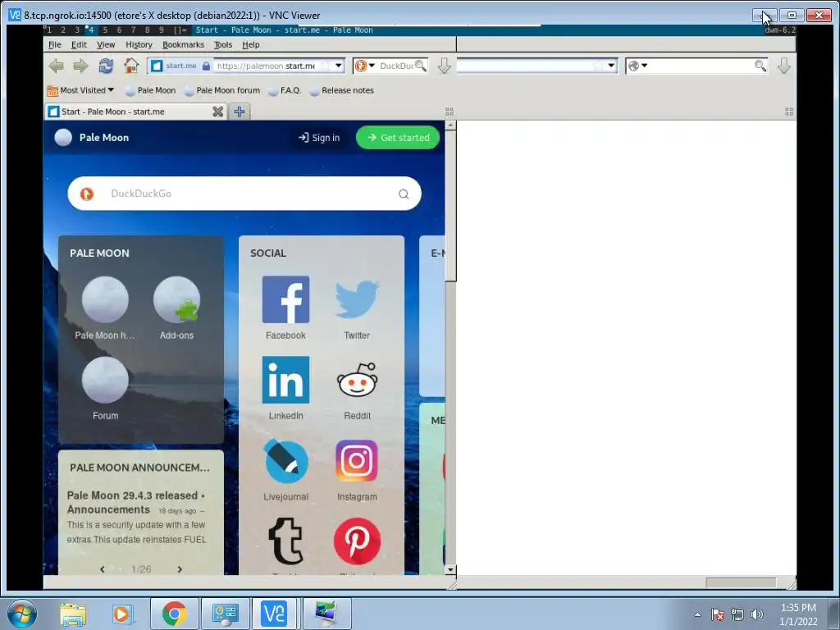Screen dimensions: 840x630
Task: Open the F.A.Q. bookmark
Action: click(285, 90)
